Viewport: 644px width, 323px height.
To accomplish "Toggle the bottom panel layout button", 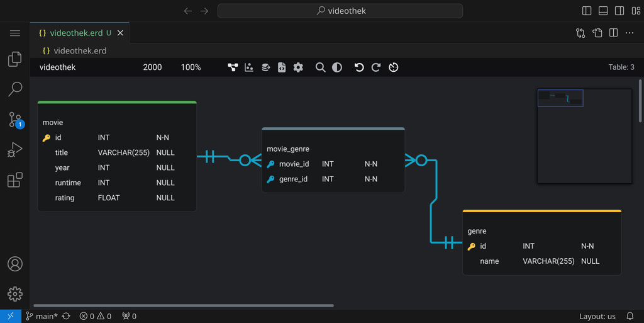I will pyautogui.click(x=603, y=11).
